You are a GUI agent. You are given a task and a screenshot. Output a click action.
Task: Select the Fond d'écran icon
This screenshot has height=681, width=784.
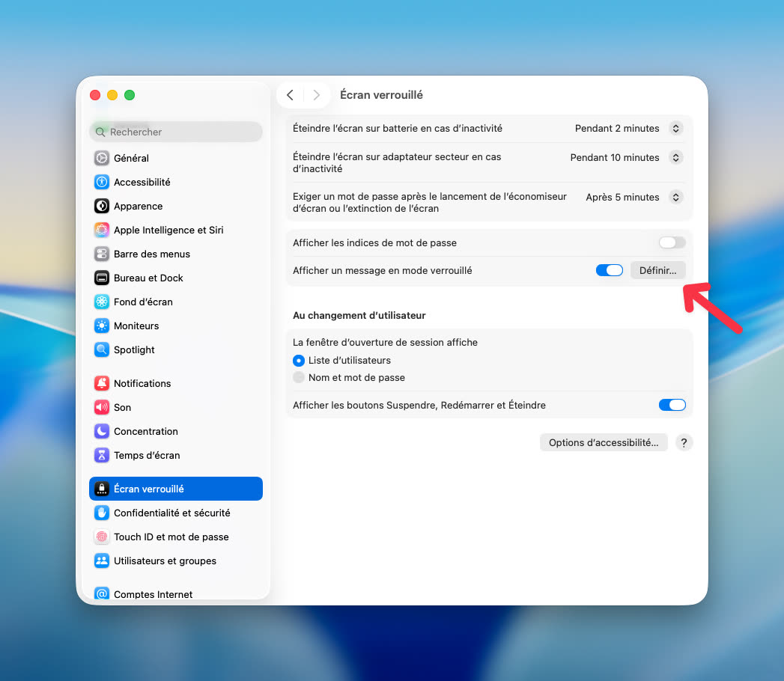click(x=102, y=302)
